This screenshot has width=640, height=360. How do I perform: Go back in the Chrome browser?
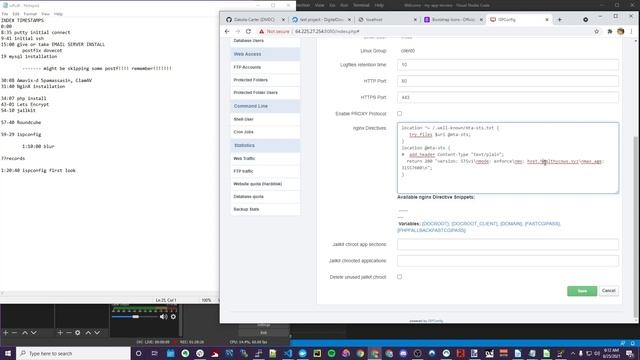click(227, 31)
